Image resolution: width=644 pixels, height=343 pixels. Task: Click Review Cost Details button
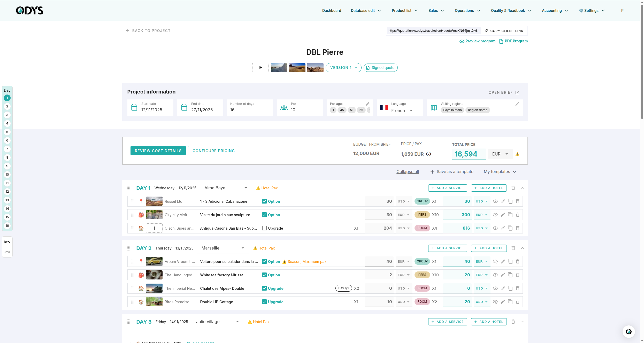coord(158,151)
